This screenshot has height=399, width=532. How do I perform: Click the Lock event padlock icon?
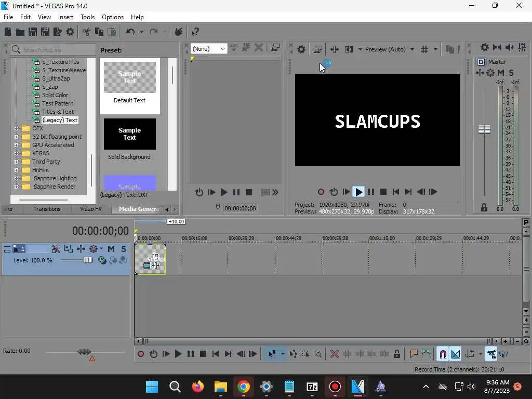pyautogui.click(x=396, y=354)
